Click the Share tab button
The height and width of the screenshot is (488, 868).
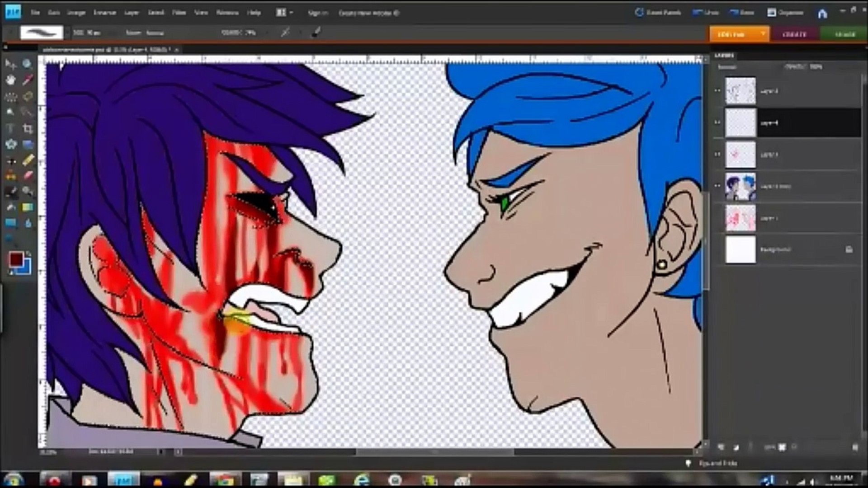[x=844, y=34]
